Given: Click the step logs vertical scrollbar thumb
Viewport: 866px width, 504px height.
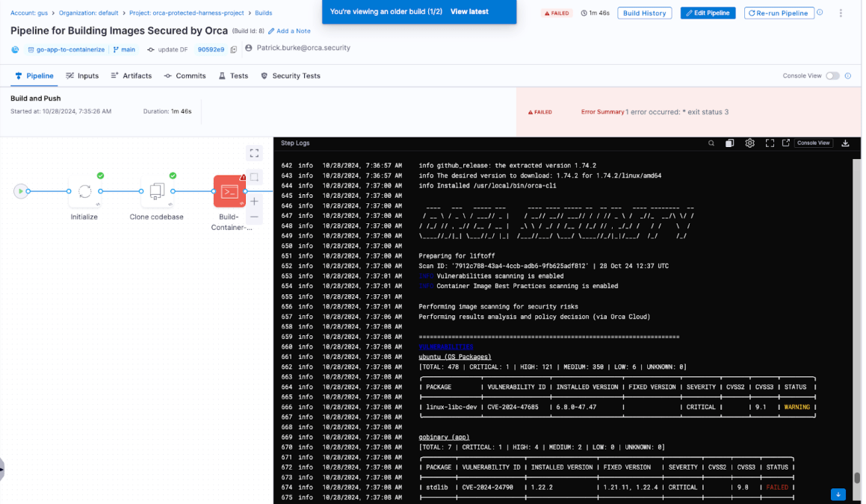Looking at the screenshot, I should [857, 478].
